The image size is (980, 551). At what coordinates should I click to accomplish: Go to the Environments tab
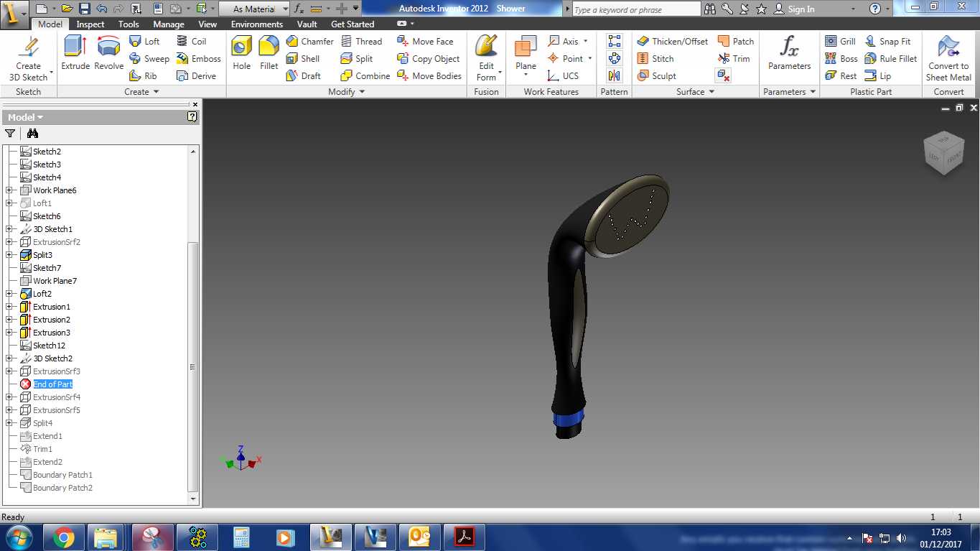click(257, 24)
